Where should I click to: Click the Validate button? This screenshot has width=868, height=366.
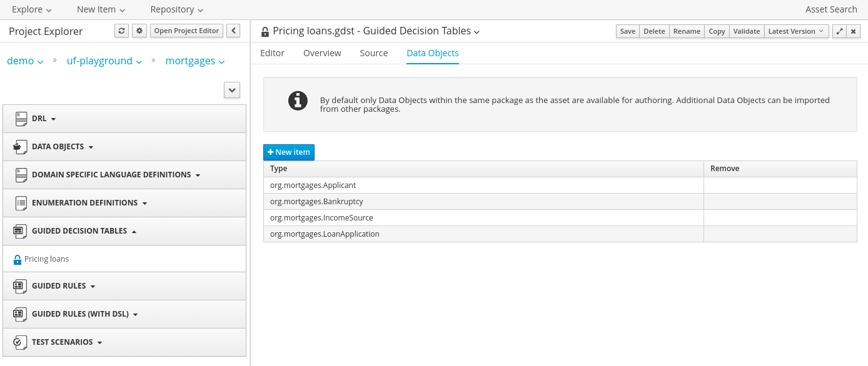click(747, 31)
